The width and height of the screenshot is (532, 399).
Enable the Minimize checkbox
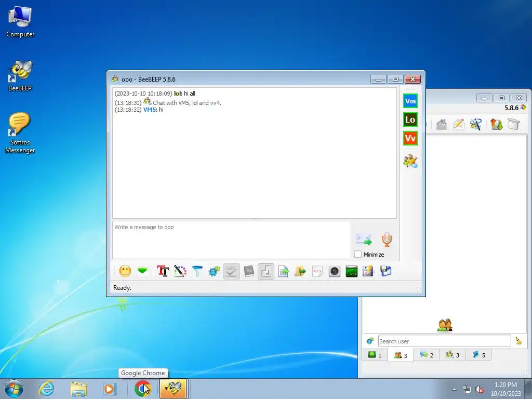[358, 254]
